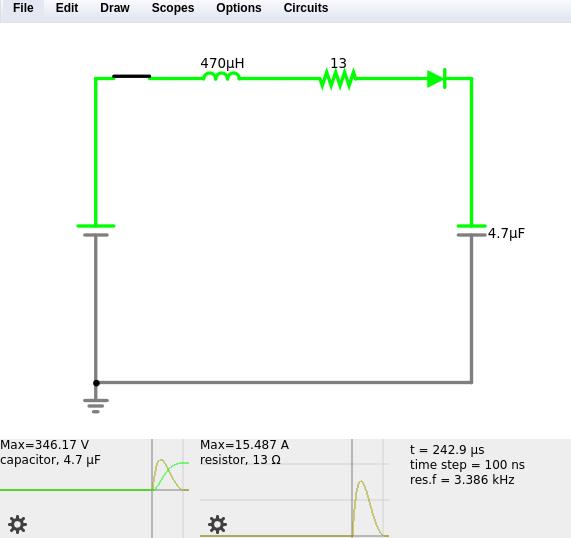This screenshot has width=571, height=538.
Task: Click the resistor value label 13
Action: click(338, 63)
